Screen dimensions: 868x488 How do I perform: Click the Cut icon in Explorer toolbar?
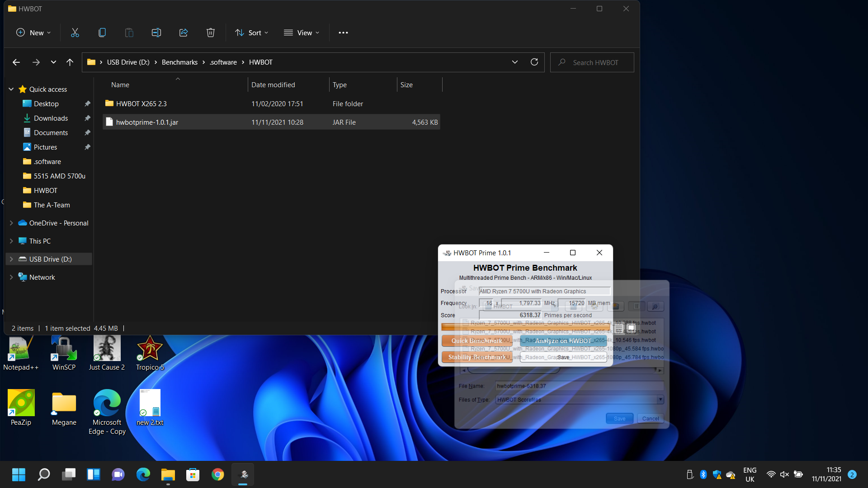[x=75, y=33]
